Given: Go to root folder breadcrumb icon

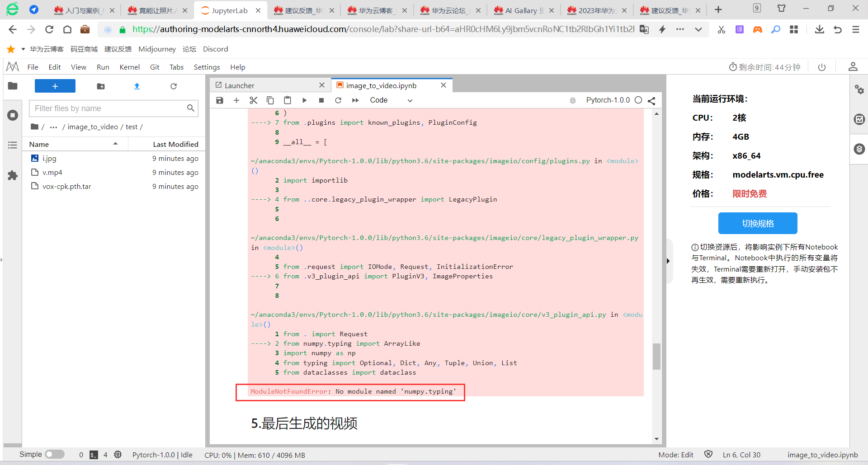Looking at the screenshot, I should pyautogui.click(x=34, y=127).
